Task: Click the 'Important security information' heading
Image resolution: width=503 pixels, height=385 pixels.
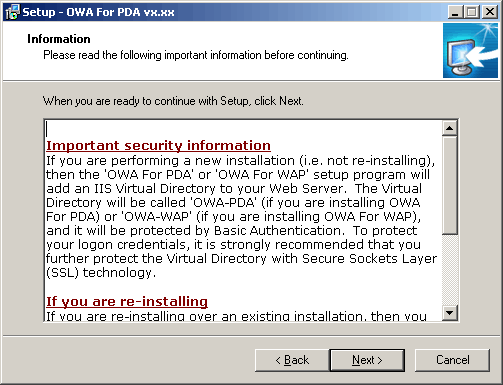Action: coord(158,146)
